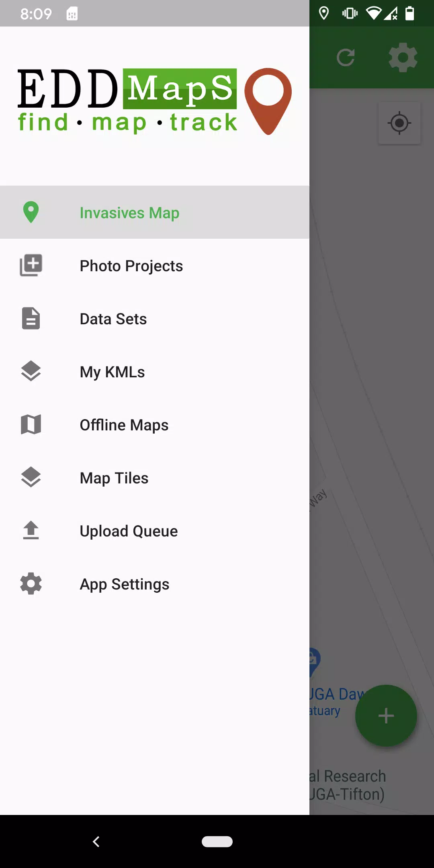The width and height of the screenshot is (434, 868).
Task: Open the top-right settings gear
Action: pos(403,57)
